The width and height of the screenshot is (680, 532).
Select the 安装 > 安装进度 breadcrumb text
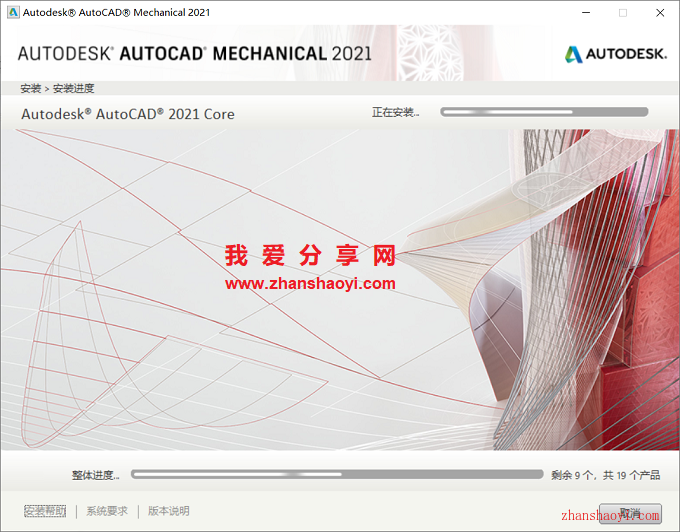(57, 88)
